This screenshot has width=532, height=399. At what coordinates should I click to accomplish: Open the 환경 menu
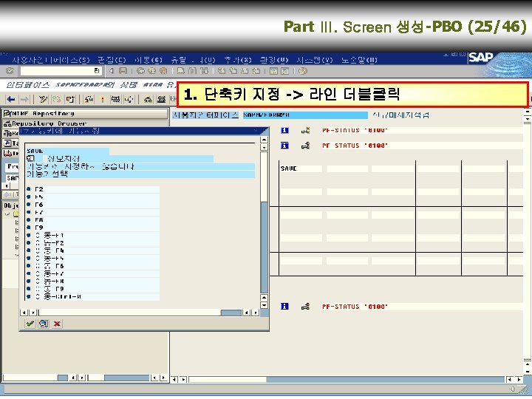click(274, 61)
